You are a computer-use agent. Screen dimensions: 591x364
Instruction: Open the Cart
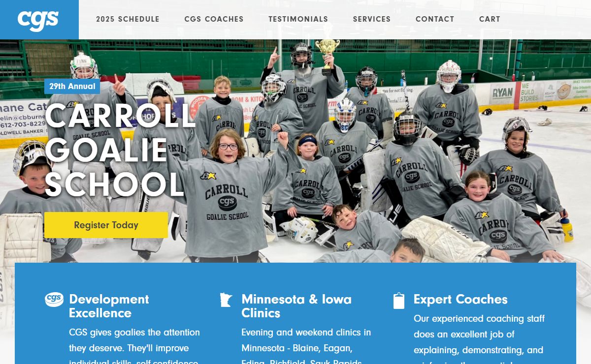[x=490, y=19]
